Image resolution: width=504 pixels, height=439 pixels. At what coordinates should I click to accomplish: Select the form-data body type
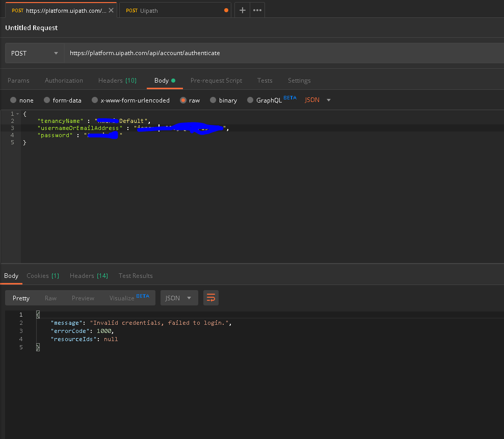(x=46, y=100)
